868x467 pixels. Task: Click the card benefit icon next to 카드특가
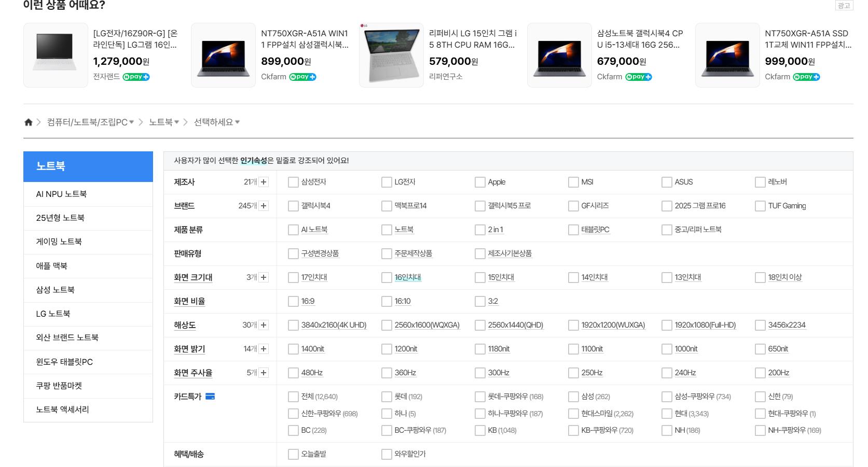coord(210,397)
